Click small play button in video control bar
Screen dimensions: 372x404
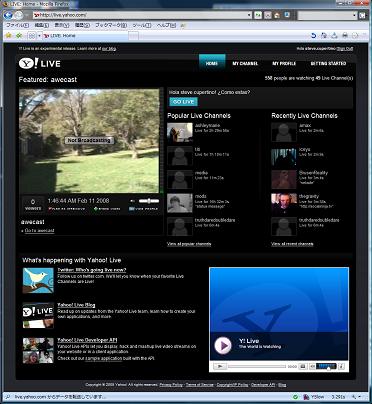point(220,367)
